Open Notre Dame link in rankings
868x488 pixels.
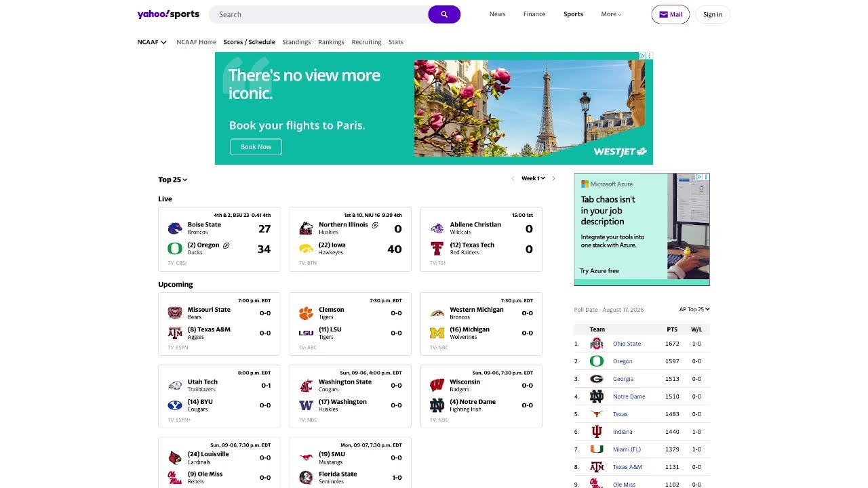[x=629, y=396]
